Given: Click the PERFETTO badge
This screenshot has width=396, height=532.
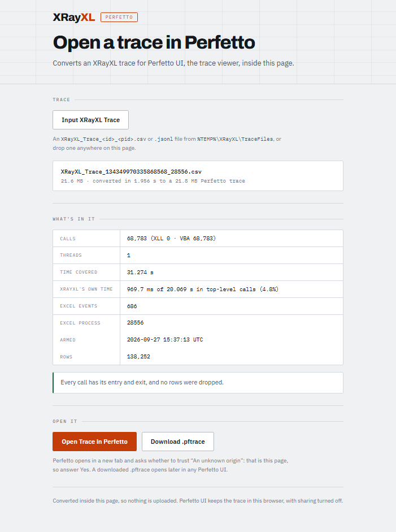Looking at the screenshot, I should coord(119,18).
